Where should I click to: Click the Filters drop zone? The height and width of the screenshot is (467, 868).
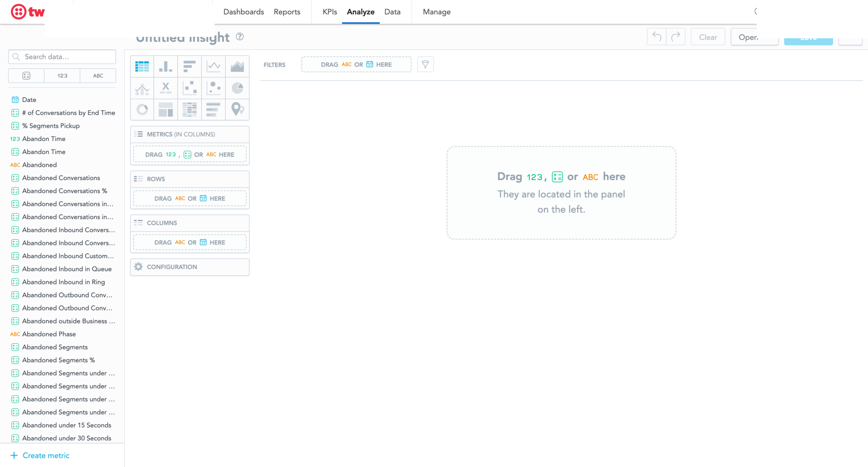[356, 65]
